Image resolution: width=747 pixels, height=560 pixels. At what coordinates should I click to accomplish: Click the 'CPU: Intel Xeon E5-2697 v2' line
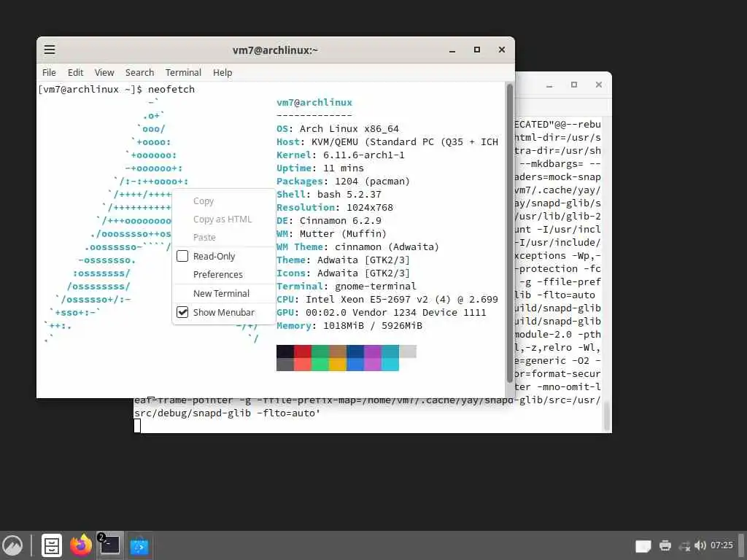pos(387,299)
